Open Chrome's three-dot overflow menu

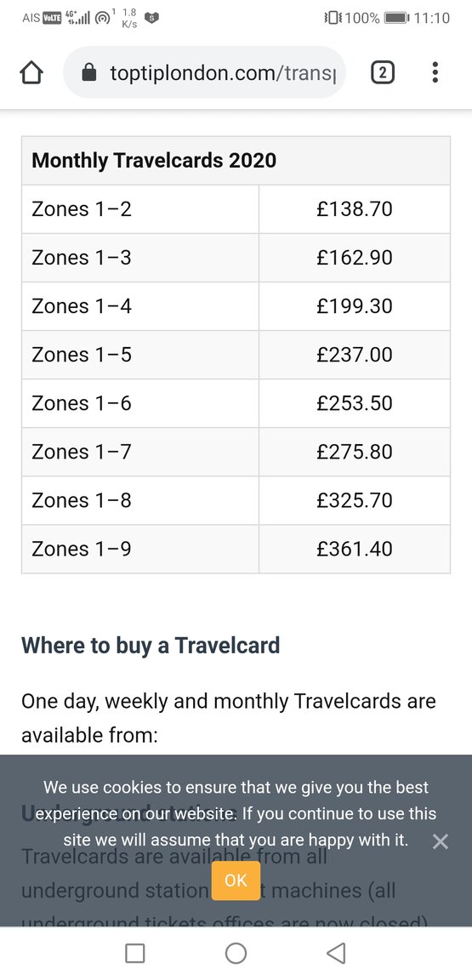(435, 72)
